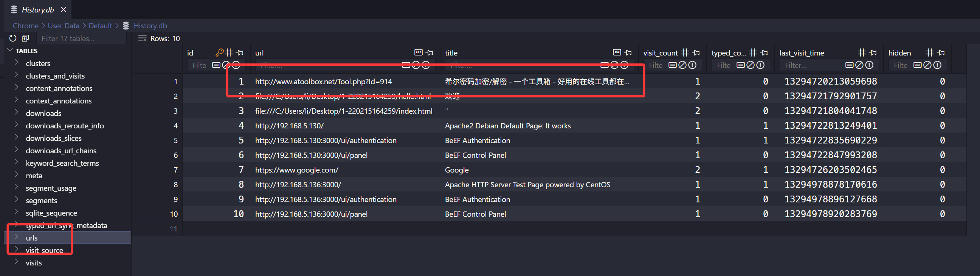Expand the keyword_search_terms table chevron
Screen dimensions: 980x276
(16, 162)
